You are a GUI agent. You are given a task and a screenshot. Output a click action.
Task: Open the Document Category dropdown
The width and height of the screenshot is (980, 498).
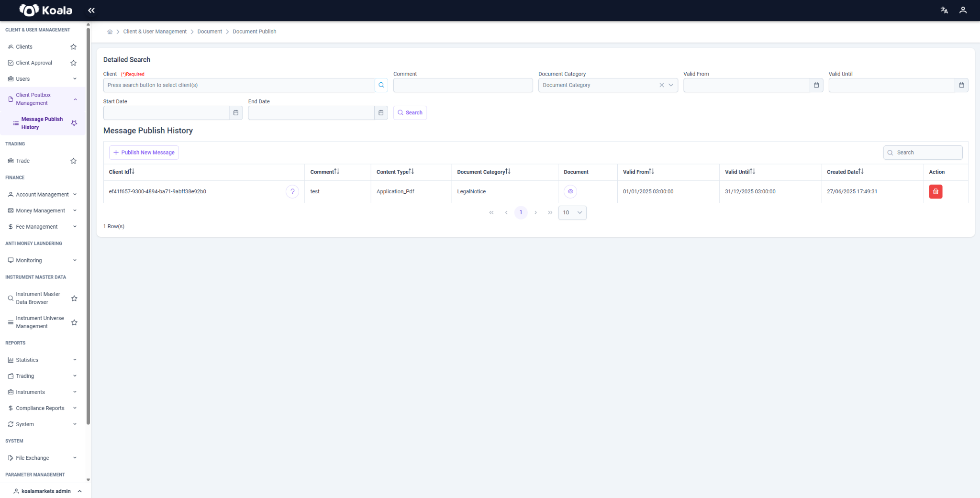[x=671, y=85]
